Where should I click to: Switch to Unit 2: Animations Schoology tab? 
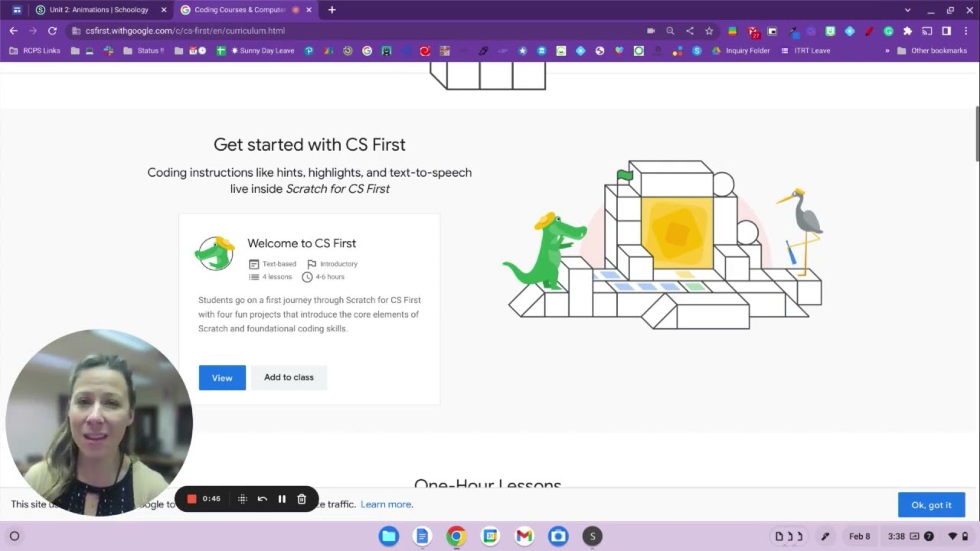(x=98, y=10)
